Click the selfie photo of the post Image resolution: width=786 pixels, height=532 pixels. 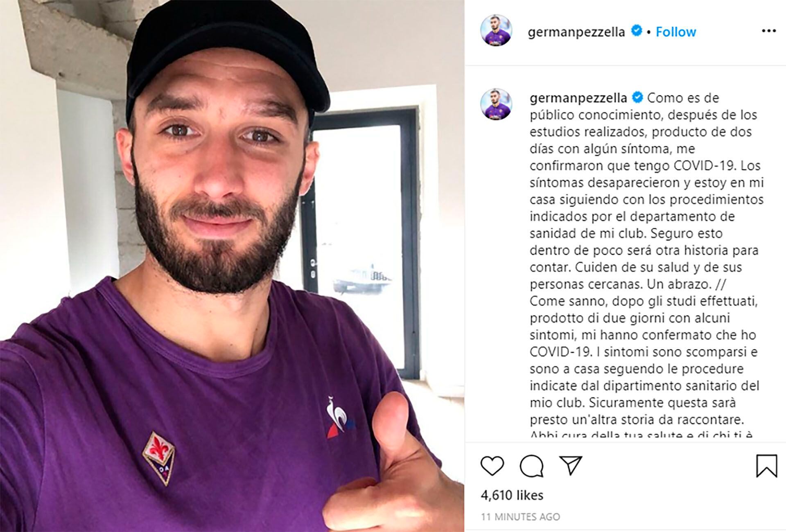[x=232, y=266]
